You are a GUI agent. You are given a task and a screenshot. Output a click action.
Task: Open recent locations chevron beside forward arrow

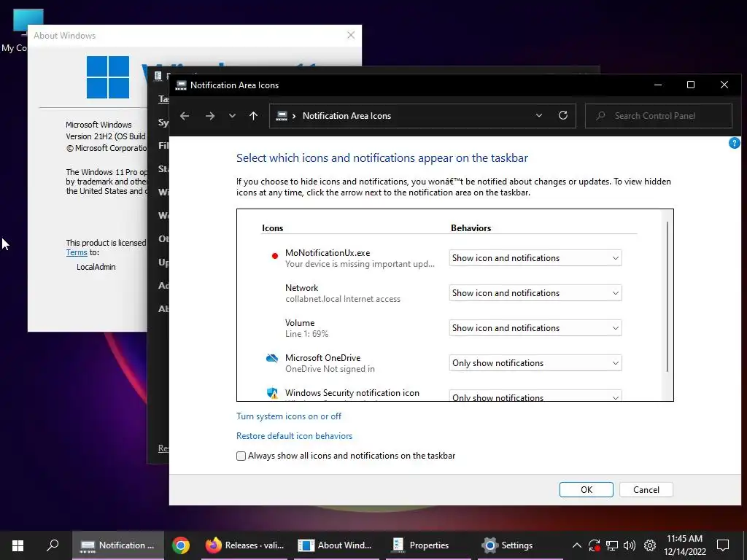click(x=232, y=116)
